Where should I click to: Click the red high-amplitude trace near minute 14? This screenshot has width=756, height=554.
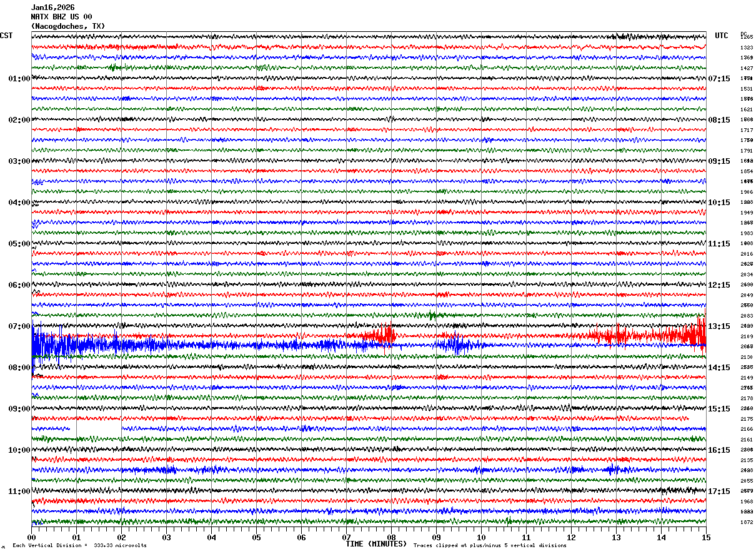[x=650, y=335]
